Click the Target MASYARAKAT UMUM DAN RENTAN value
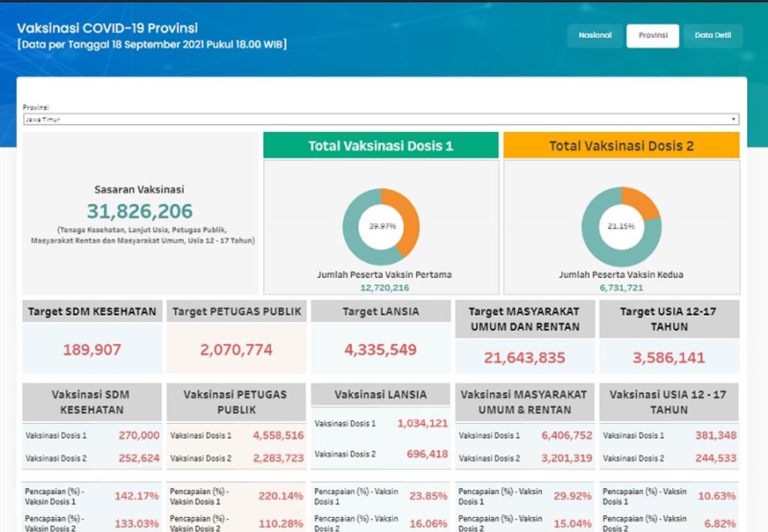This screenshot has width=768, height=532. pyautogui.click(x=524, y=357)
